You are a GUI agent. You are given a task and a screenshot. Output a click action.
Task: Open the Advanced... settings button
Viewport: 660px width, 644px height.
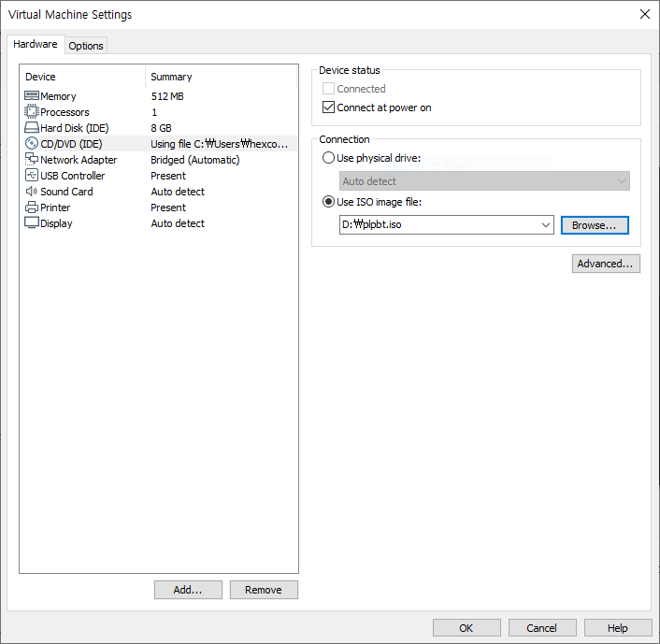pos(606,264)
